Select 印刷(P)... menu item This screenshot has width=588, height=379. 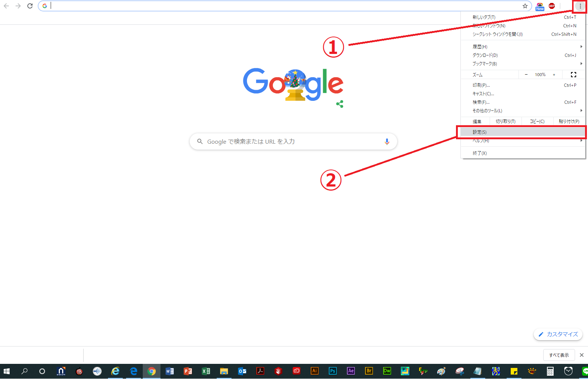click(523, 85)
